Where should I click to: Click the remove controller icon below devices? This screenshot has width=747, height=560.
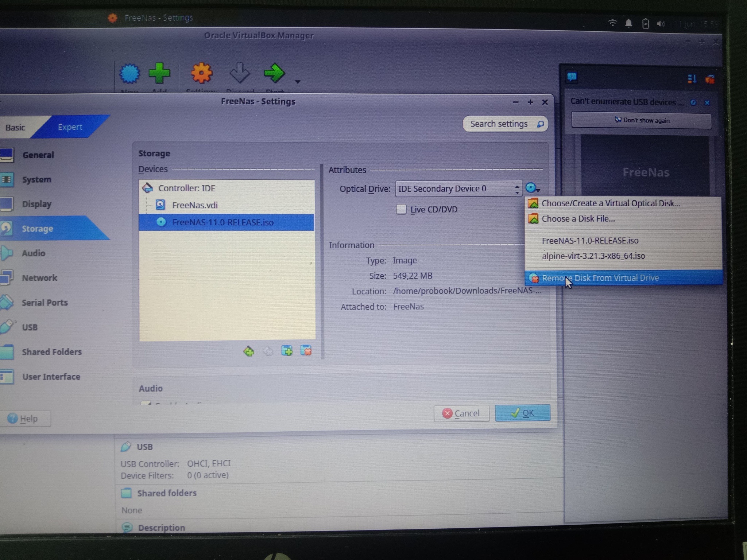coord(268,351)
